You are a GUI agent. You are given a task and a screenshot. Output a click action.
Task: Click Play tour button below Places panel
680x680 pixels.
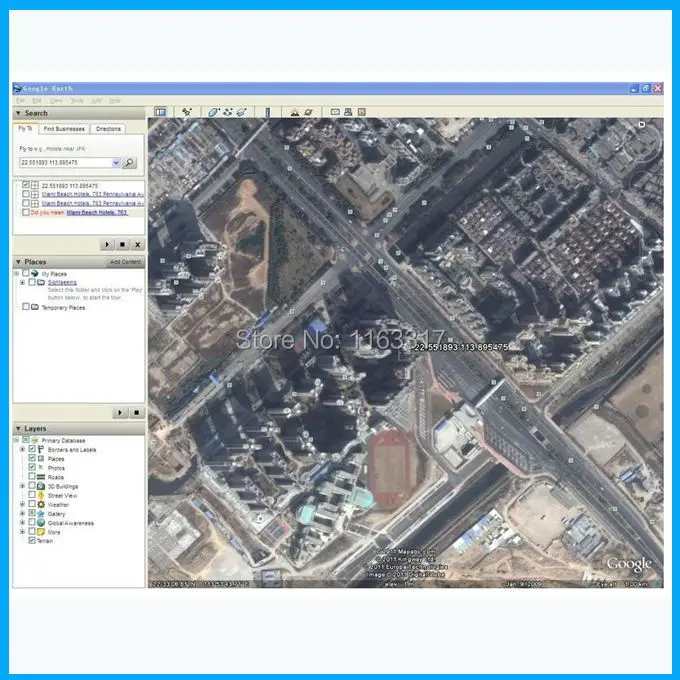click(x=120, y=412)
